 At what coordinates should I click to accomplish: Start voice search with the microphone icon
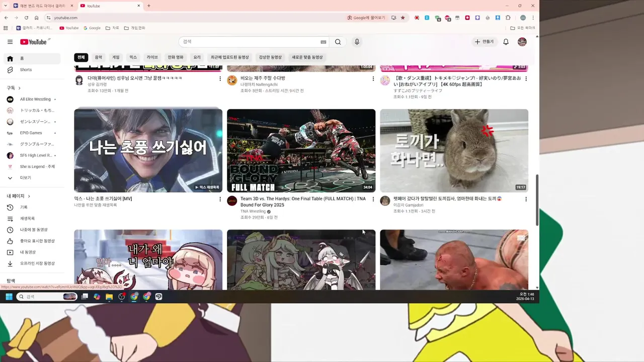coord(357,42)
